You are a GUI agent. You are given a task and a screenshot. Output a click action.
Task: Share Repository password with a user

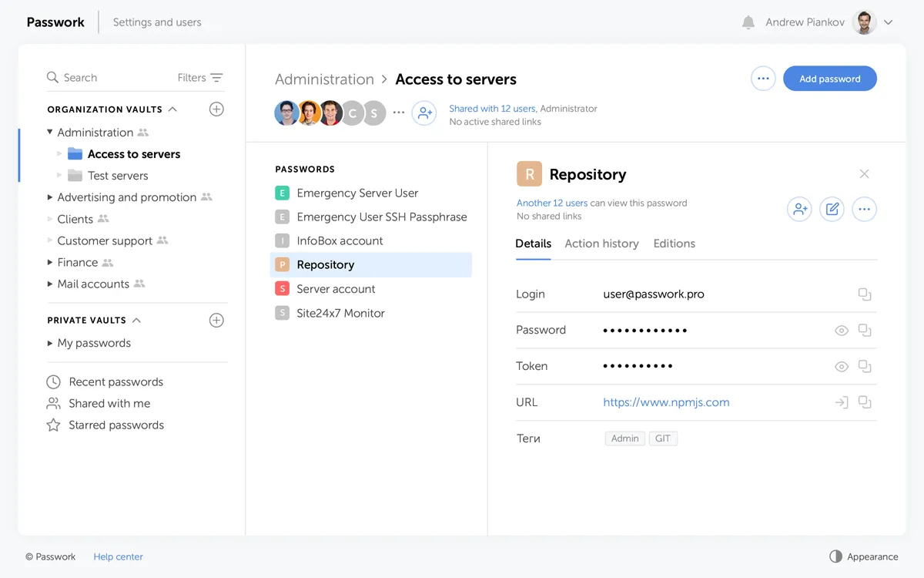pyautogui.click(x=799, y=209)
